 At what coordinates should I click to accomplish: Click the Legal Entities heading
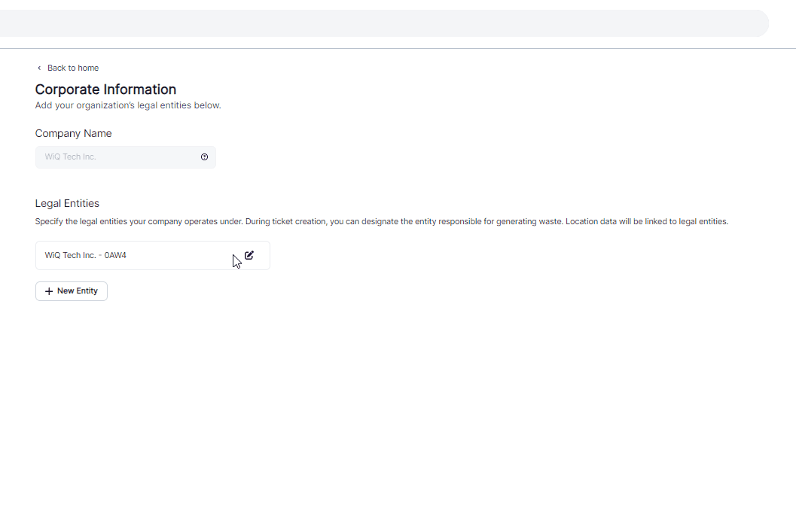point(67,203)
